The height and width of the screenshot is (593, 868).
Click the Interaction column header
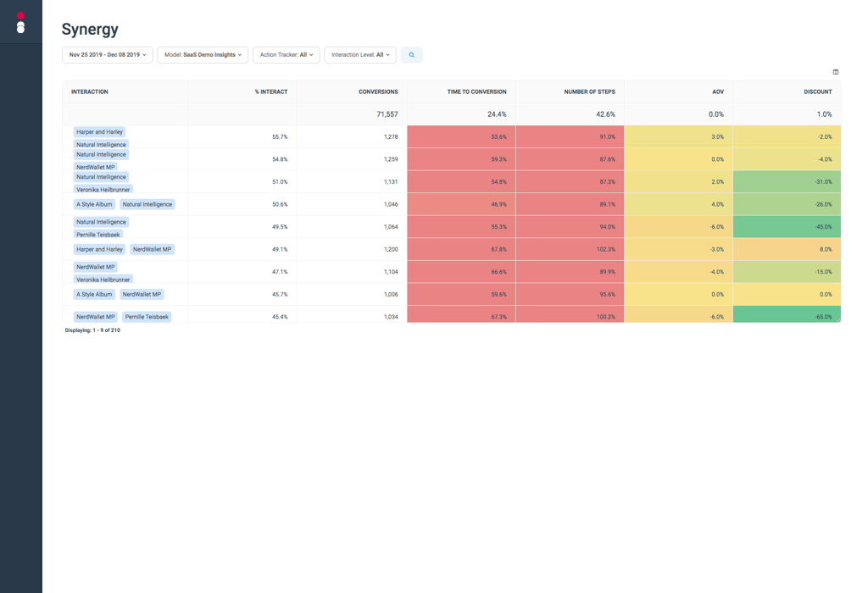90,91
